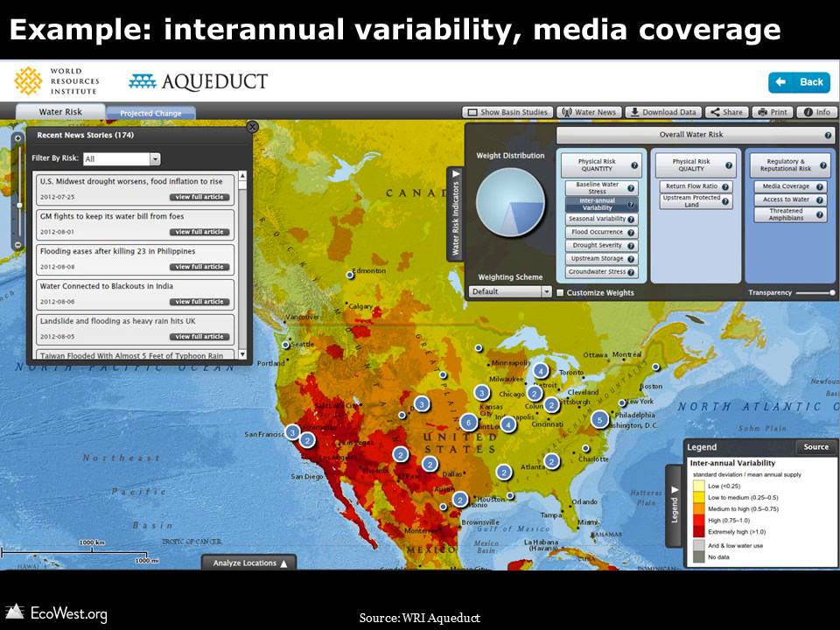Click help icon beside Groundwater Stress

(631, 272)
